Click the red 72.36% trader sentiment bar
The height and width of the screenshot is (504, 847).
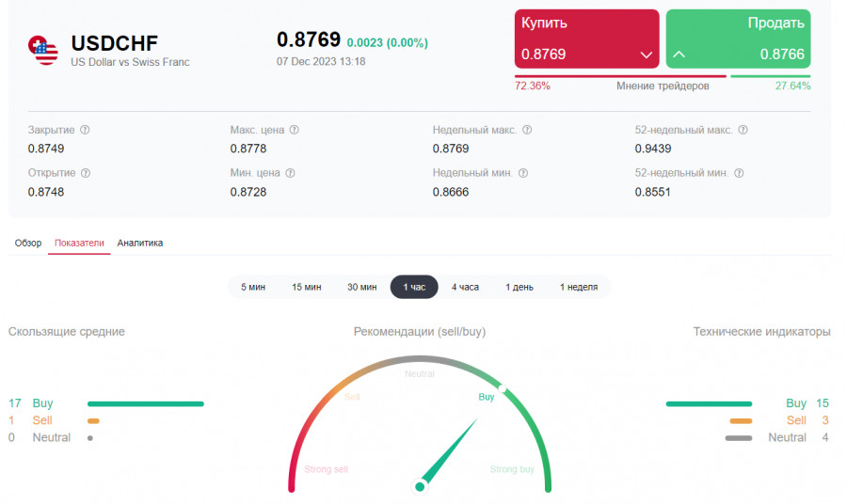(x=620, y=76)
